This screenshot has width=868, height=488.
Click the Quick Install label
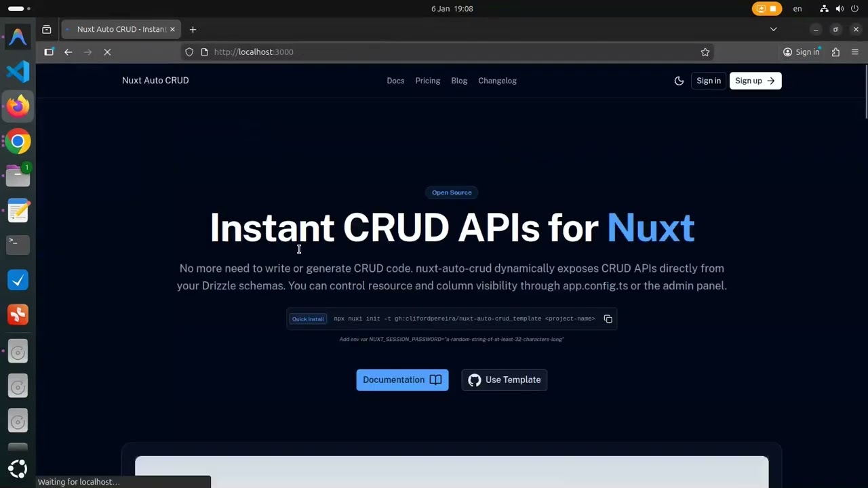click(308, 319)
